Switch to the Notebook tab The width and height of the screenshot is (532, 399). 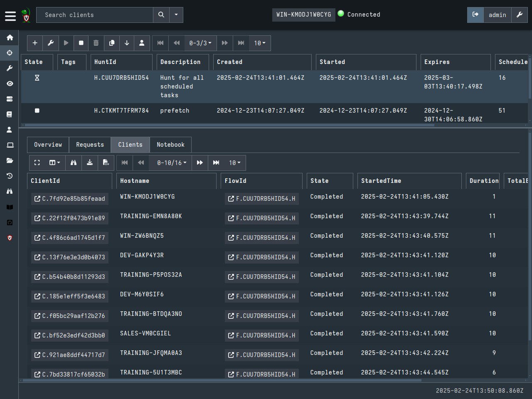click(170, 145)
